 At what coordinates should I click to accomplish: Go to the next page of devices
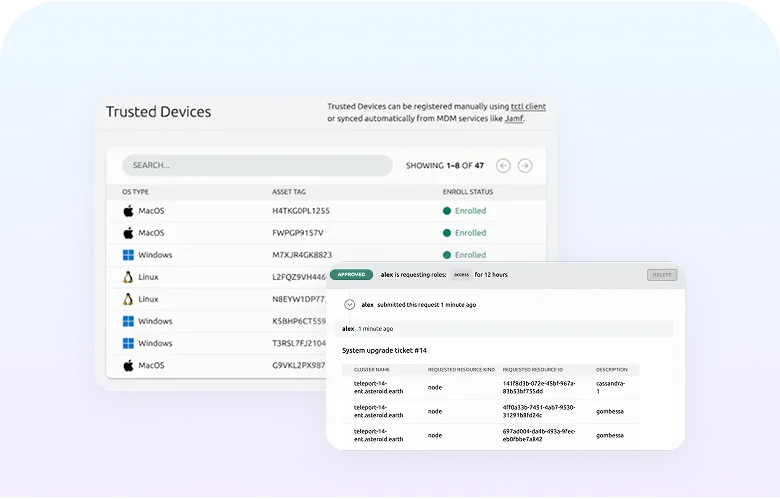tap(525, 165)
